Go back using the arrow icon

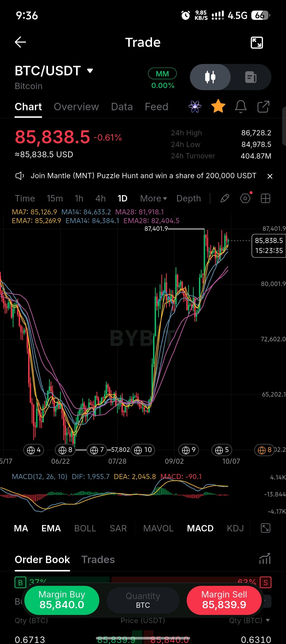[x=20, y=42]
